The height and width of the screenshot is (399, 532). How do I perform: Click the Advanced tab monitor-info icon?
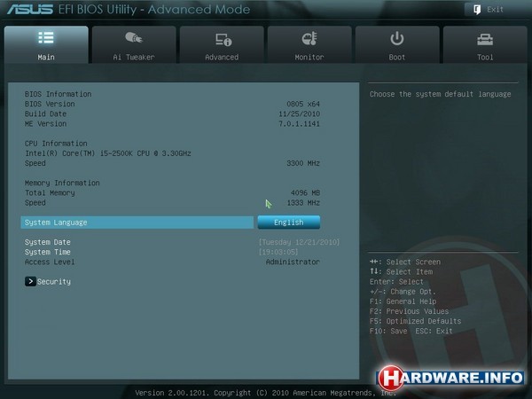point(223,39)
